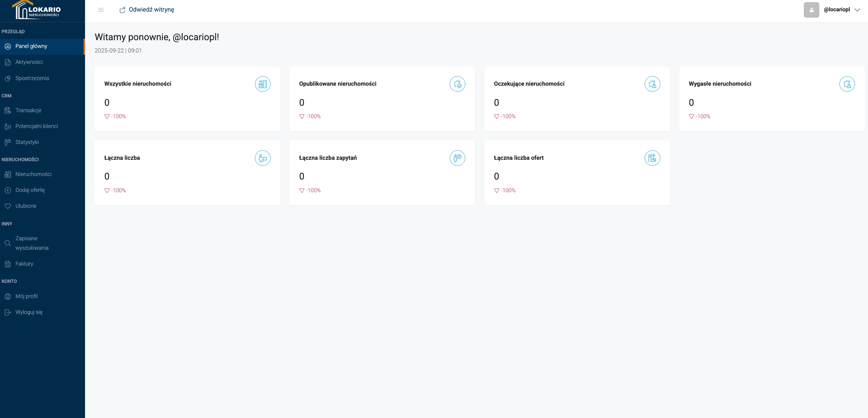Viewport: 868px width, 418px height.
Task: Open Potencjalni klienci page
Action: coord(37,126)
